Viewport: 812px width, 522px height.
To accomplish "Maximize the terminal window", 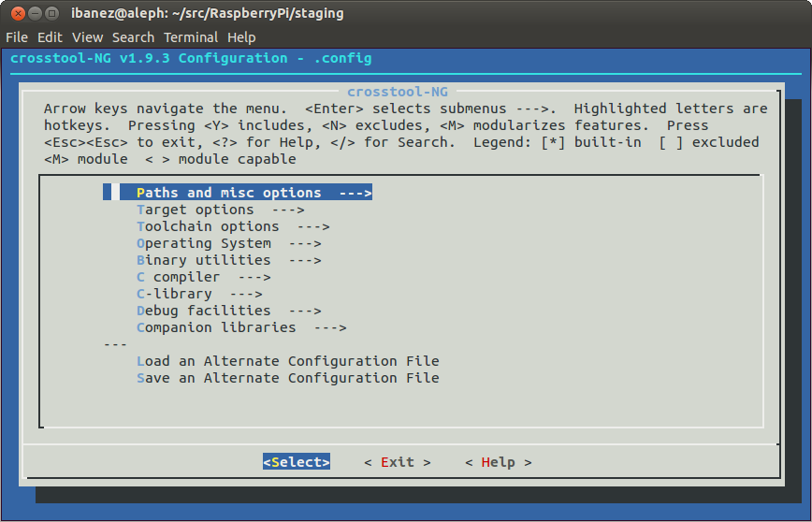I will coord(51,13).
